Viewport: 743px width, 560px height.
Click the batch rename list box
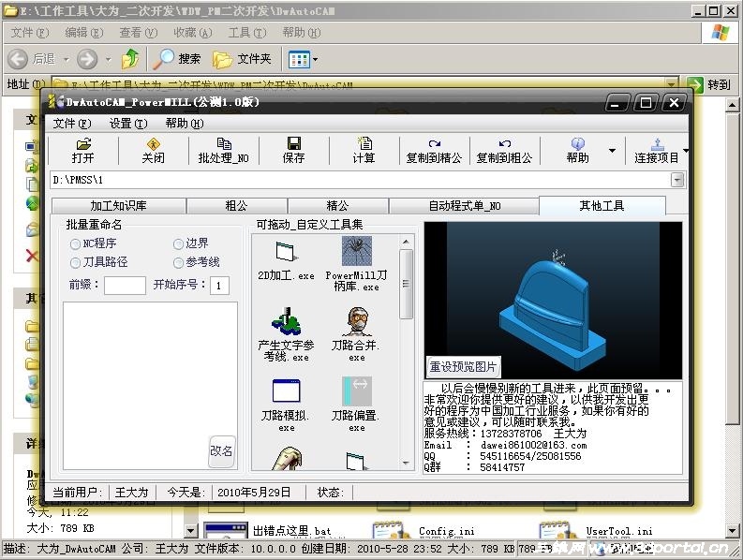(150, 386)
